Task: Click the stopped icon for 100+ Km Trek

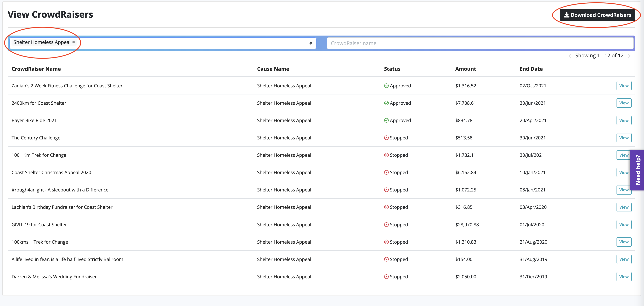Action: pos(386,155)
